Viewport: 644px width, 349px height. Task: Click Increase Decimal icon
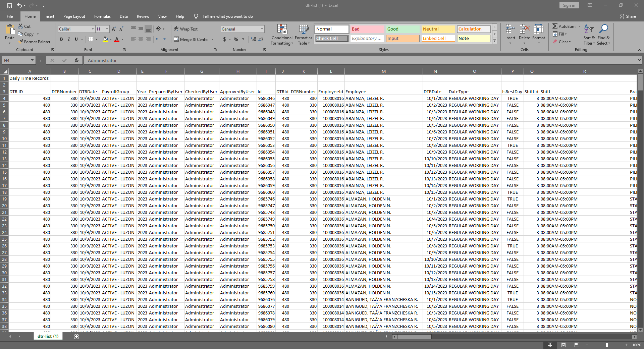[253, 39]
